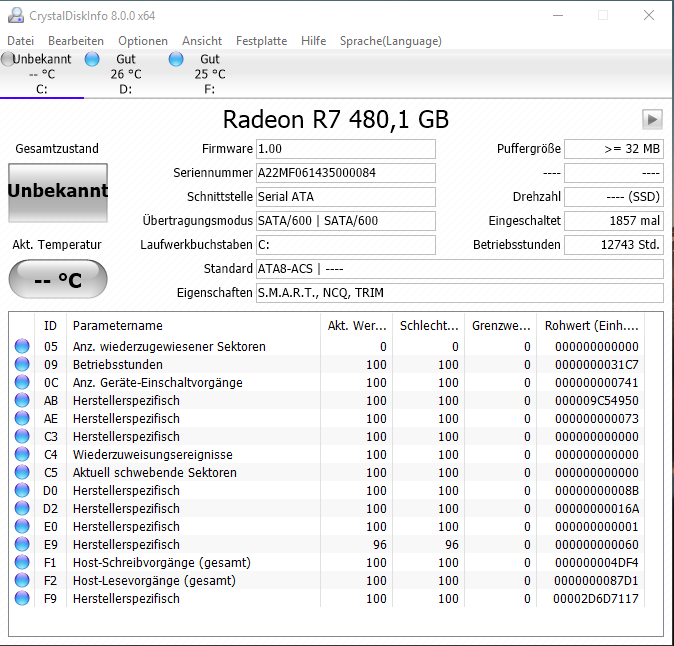
Task: Open the Optionen menu
Action: [x=143, y=41]
